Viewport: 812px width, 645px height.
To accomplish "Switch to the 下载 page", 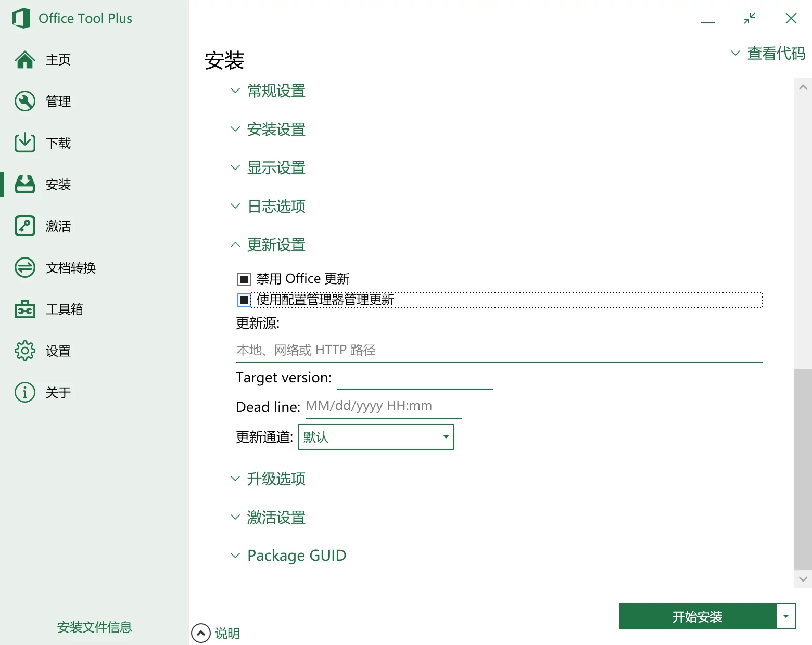I will 58,143.
